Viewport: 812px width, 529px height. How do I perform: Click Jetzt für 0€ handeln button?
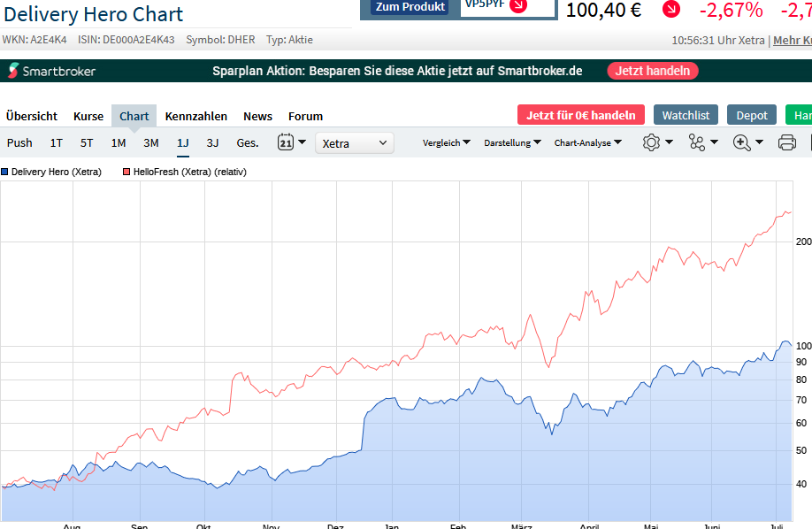point(581,115)
